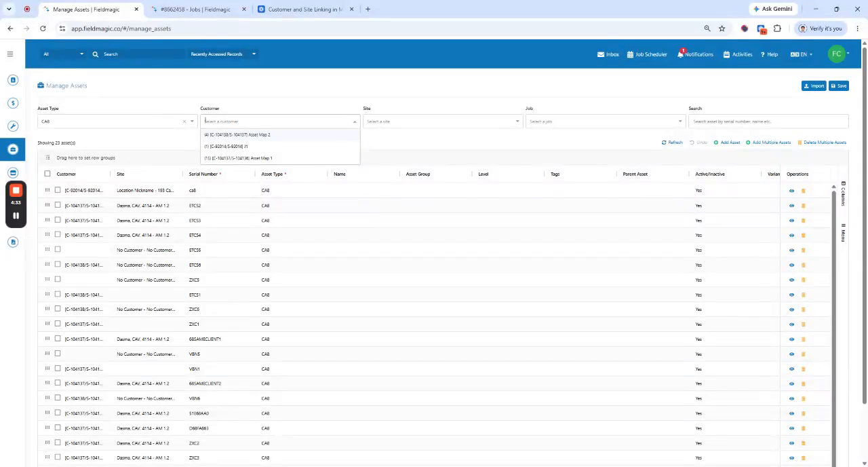Open the Help question mark

click(x=770, y=54)
